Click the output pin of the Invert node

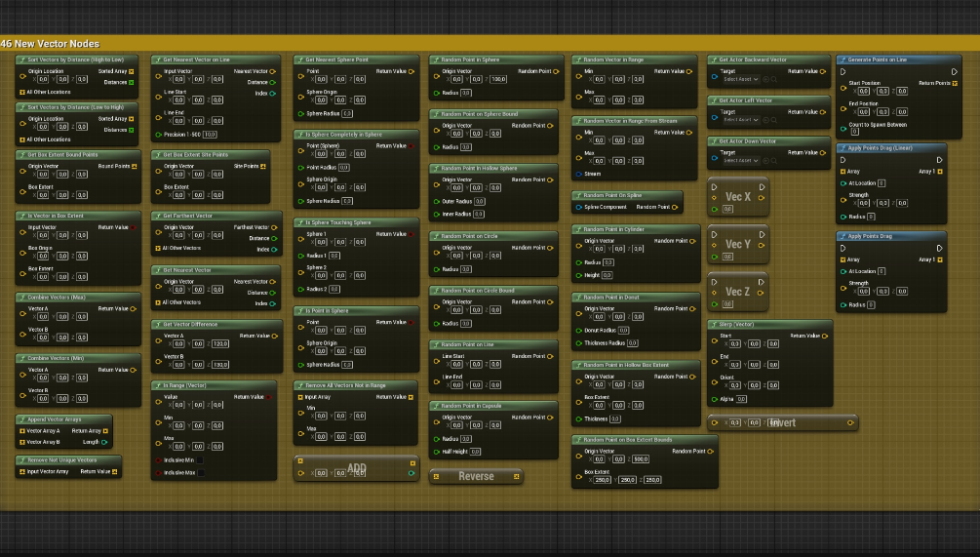point(850,423)
